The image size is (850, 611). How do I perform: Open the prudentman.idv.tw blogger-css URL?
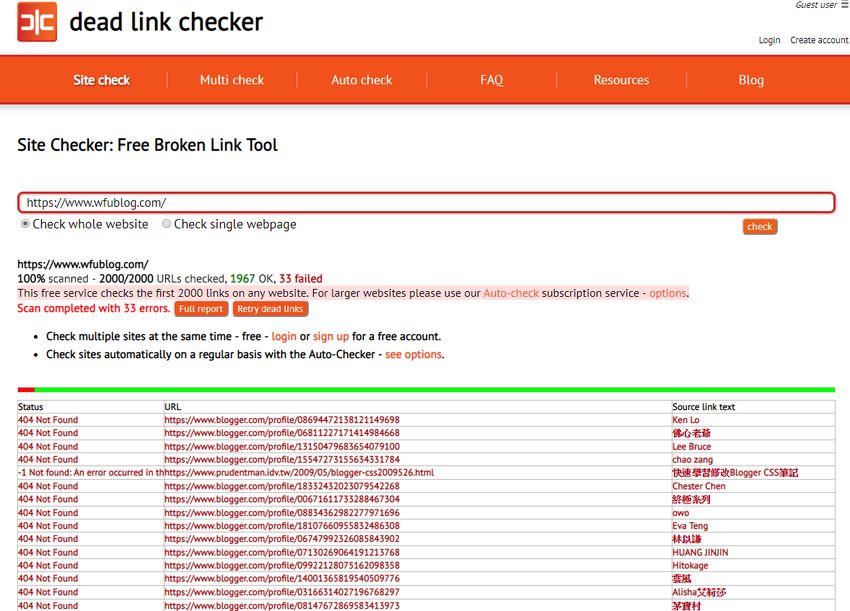click(x=299, y=473)
